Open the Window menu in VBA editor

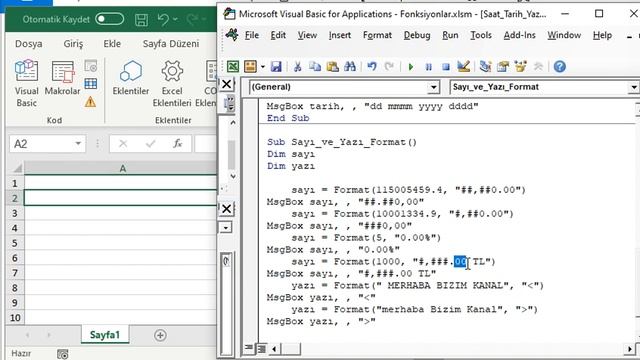click(564, 36)
